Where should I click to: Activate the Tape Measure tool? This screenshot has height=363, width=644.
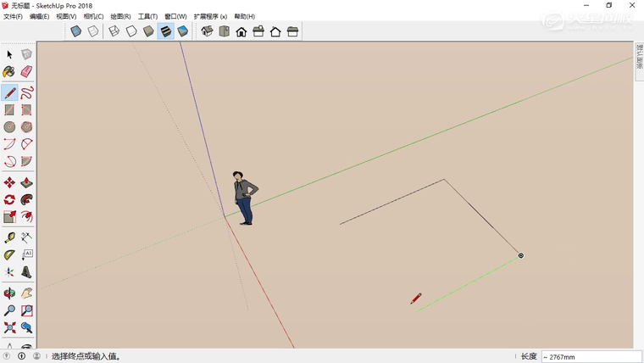point(9,237)
